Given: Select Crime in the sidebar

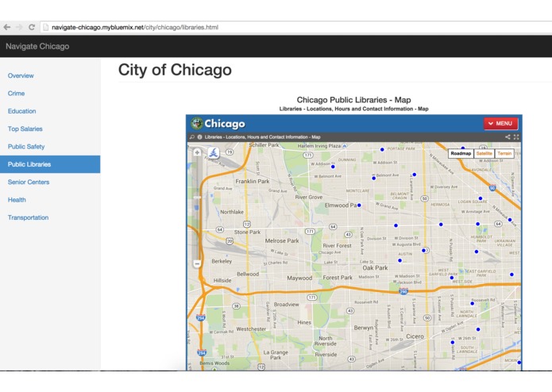Looking at the screenshot, I should click(x=16, y=93).
